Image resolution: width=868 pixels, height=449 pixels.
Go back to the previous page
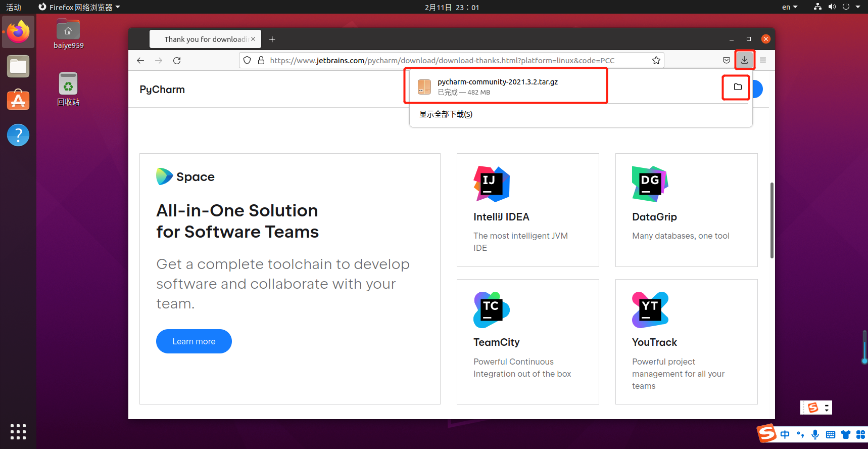140,61
